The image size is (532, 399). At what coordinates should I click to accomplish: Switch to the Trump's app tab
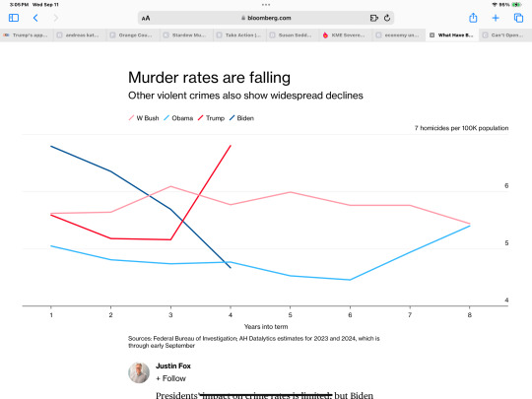pos(27,34)
